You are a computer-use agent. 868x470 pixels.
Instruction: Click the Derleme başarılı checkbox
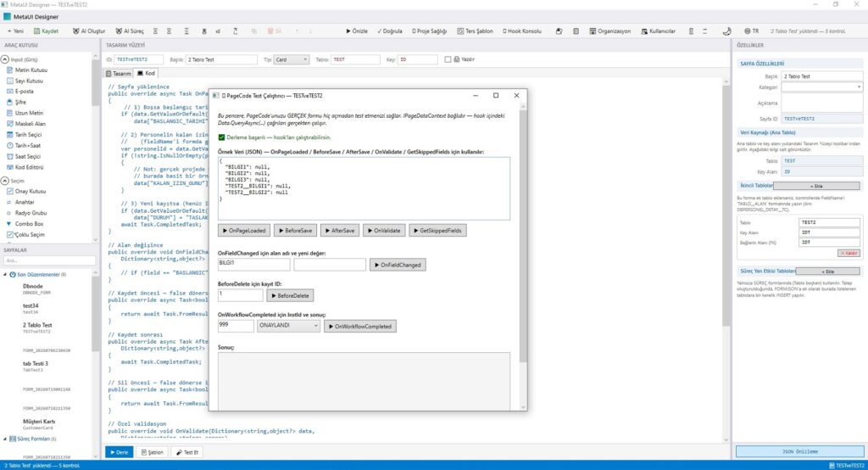tap(221, 137)
